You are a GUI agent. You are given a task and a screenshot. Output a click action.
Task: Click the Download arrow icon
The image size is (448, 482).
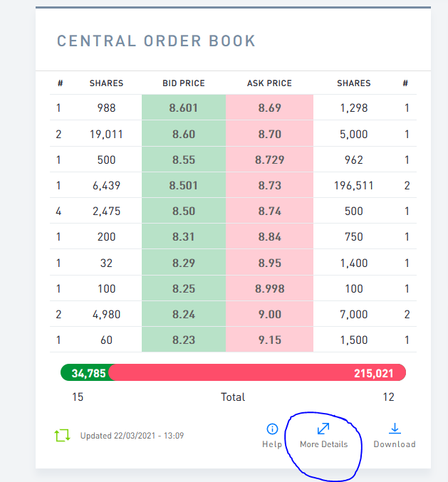(x=395, y=429)
